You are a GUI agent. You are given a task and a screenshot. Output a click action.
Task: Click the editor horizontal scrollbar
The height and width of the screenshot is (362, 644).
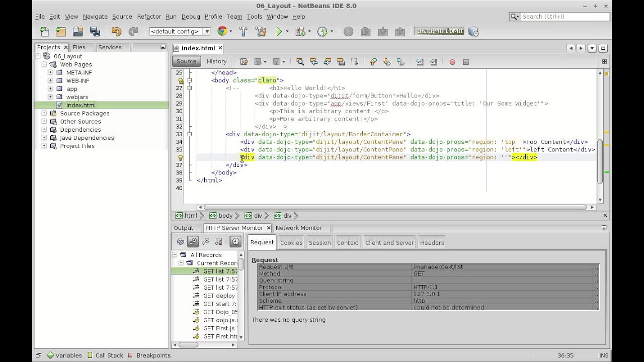click(395, 207)
